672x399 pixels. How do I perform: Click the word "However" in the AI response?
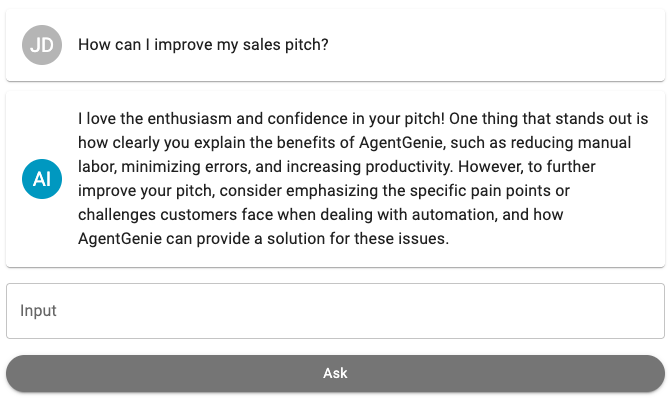pos(488,167)
